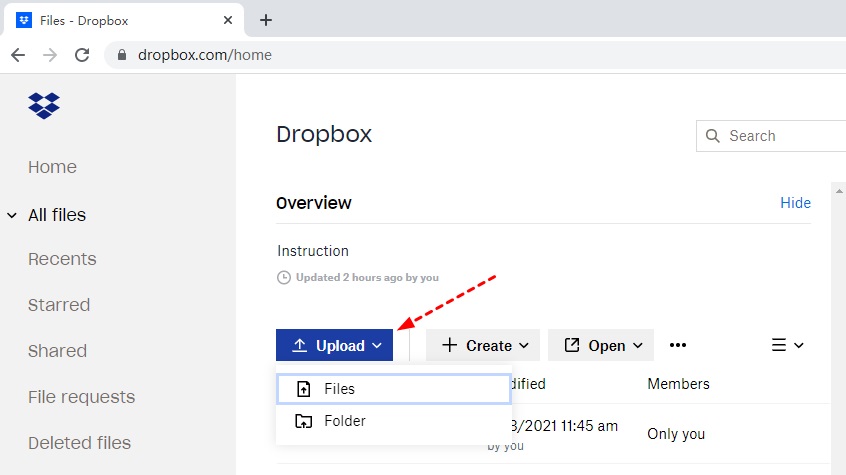Open the Create dropdown
Screen dimensions: 846x475
(x=483, y=345)
